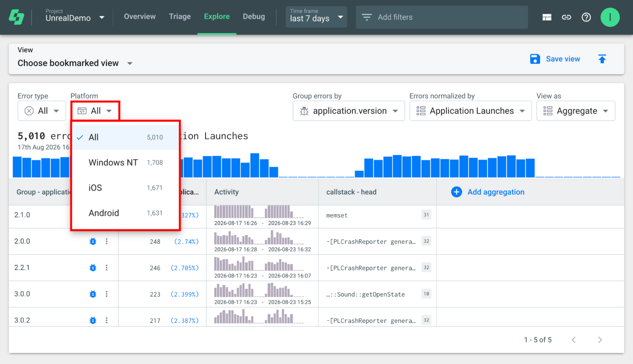Click the list icon in Aggregate box
The width and height of the screenshot is (633, 364).
(548, 111)
